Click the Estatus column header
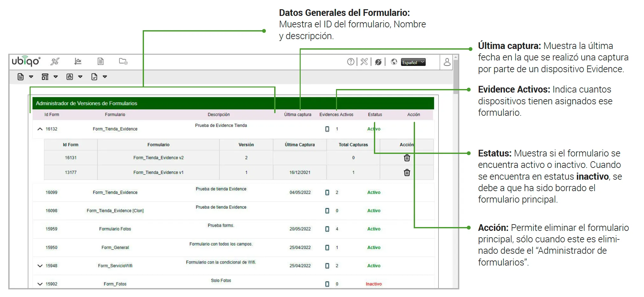Screen dimensions: 644x297 point(375,114)
